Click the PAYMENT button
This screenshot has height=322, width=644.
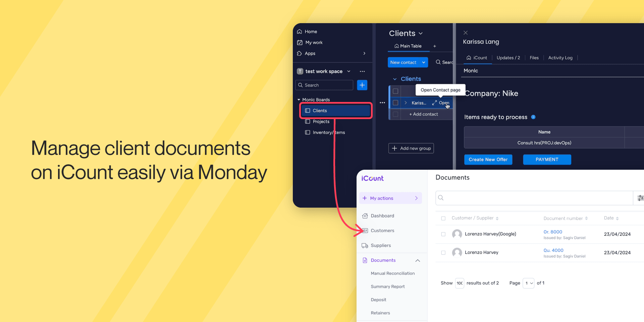(547, 160)
